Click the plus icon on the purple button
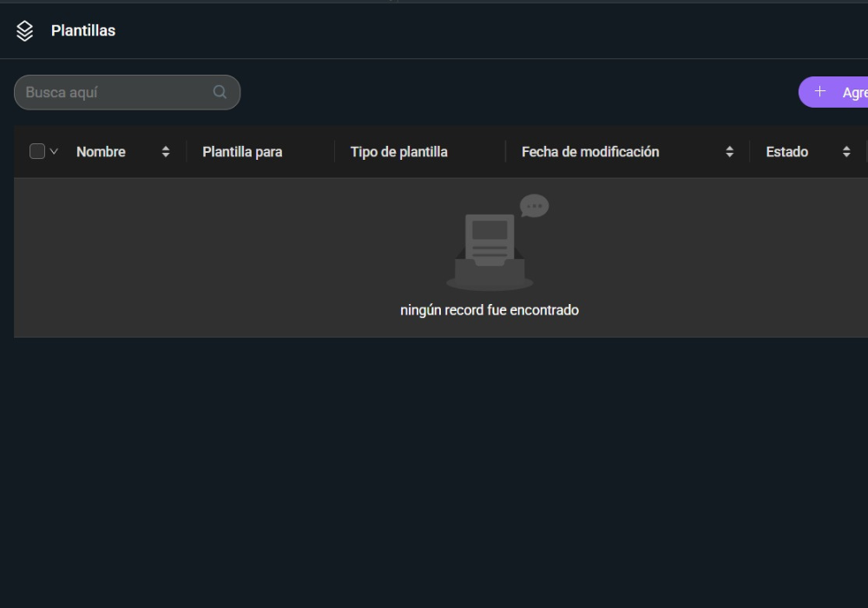 tap(819, 92)
